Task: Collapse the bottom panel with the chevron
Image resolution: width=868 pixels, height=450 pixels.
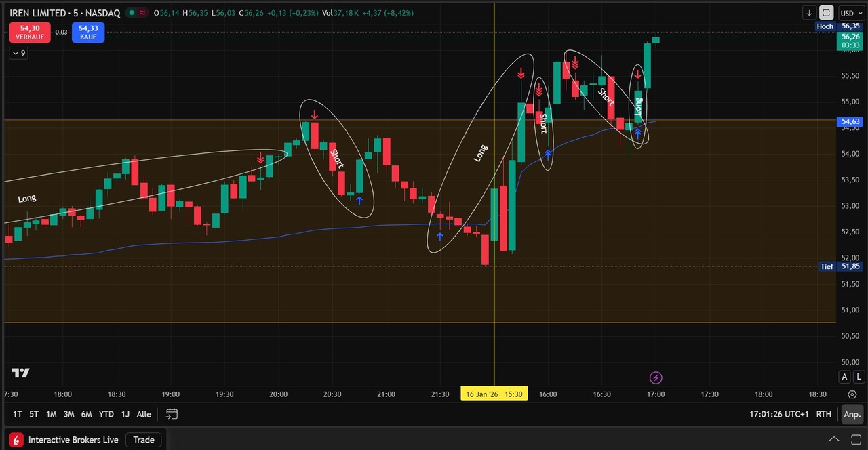Action: 833,440
